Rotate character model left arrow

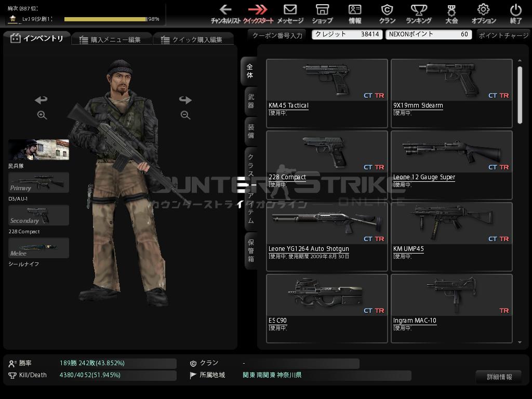pyautogui.click(x=41, y=100)
